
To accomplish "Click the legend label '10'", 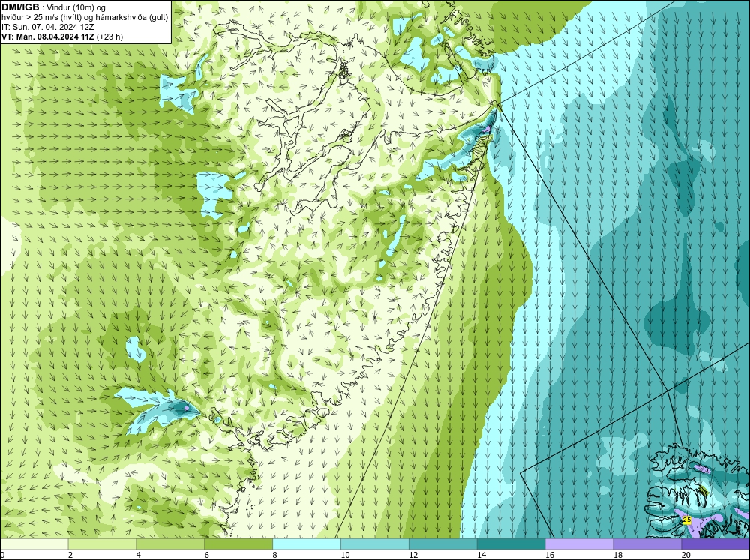I will coord(345,555).
